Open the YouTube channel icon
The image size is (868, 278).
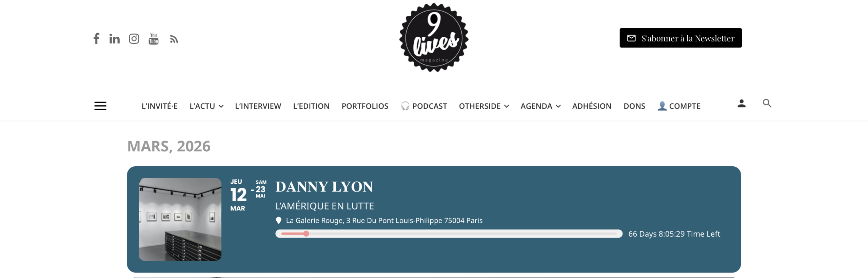154,39
